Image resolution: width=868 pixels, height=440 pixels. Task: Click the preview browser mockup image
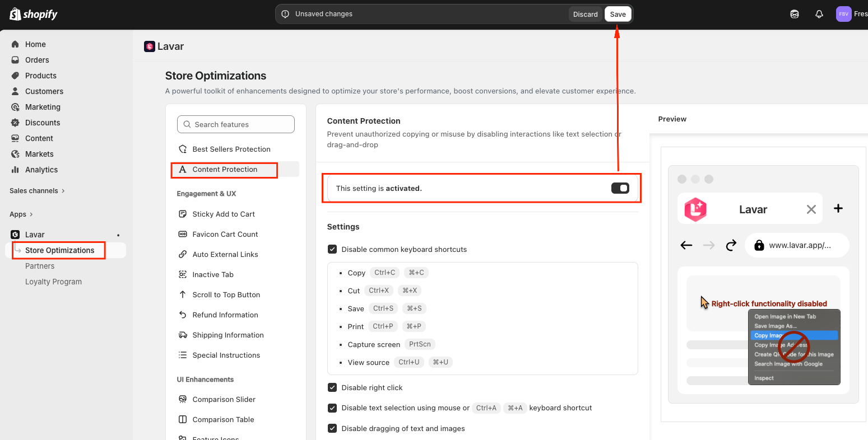pyautogui.click(x=763, y=284)
